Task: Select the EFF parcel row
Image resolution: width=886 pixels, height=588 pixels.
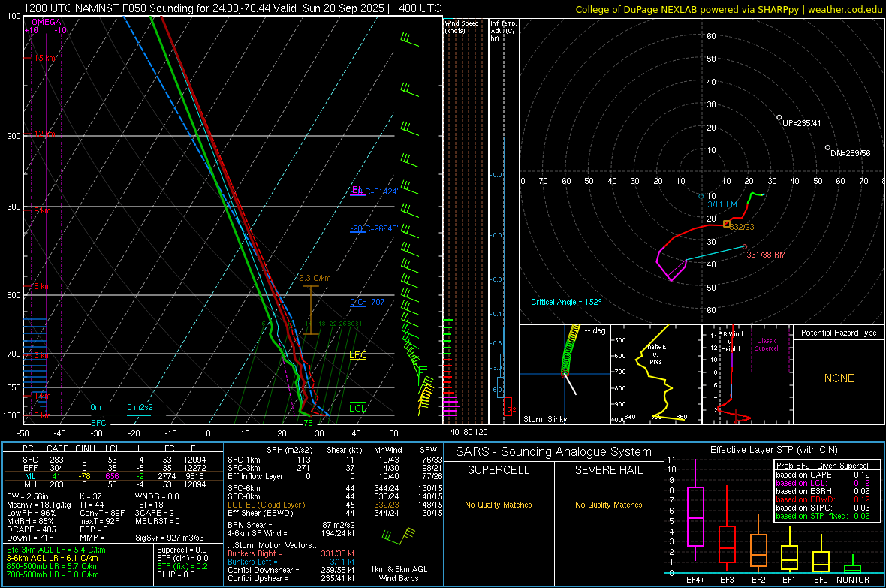Action: click(x=113, y=468)
